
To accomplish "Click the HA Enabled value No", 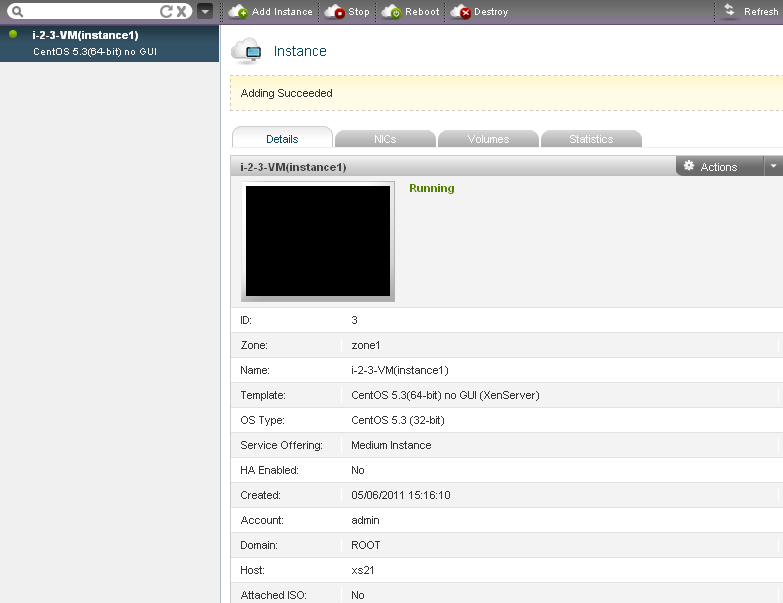I will (x=358, y=470).
